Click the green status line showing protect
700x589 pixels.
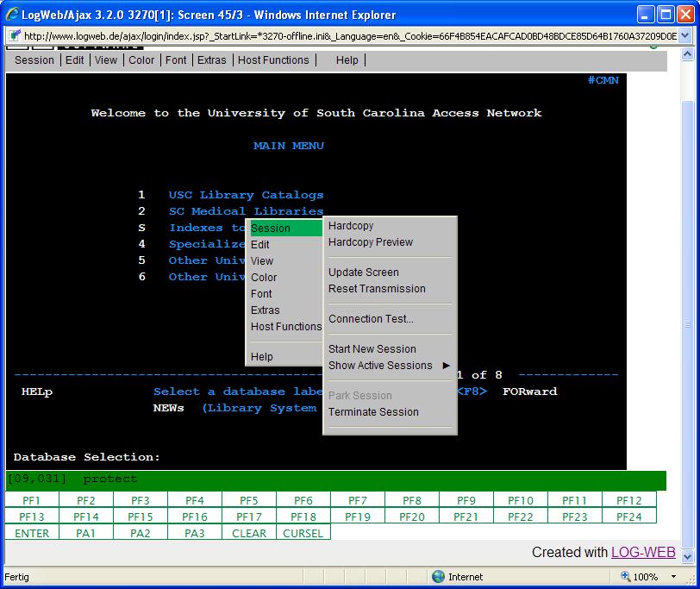(335, 479)
